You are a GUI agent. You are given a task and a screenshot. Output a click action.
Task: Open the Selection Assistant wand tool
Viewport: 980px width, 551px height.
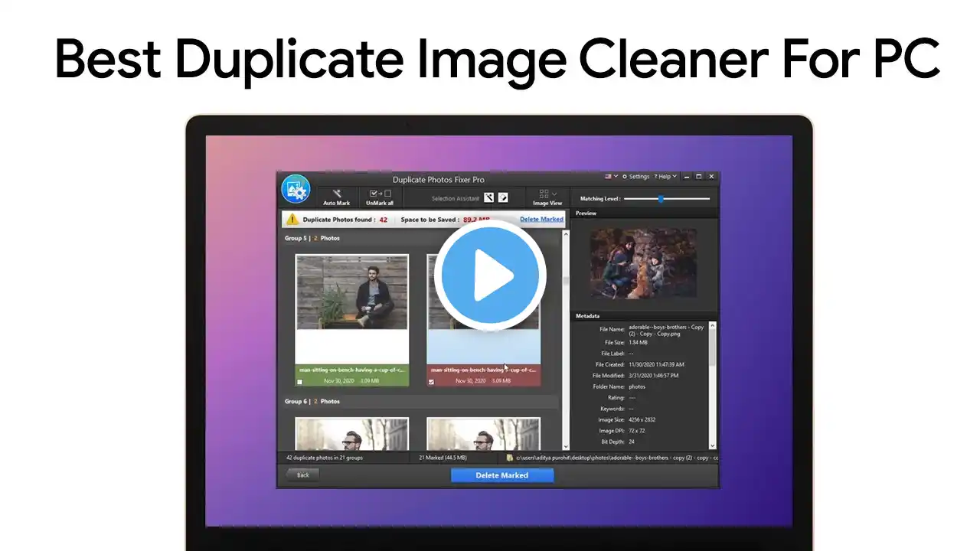click(488, 197)
